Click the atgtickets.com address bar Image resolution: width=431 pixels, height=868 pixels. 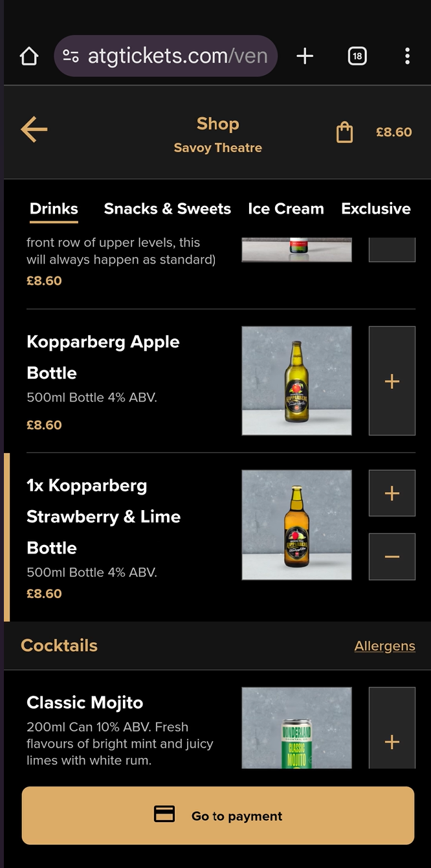coord(178,56)
